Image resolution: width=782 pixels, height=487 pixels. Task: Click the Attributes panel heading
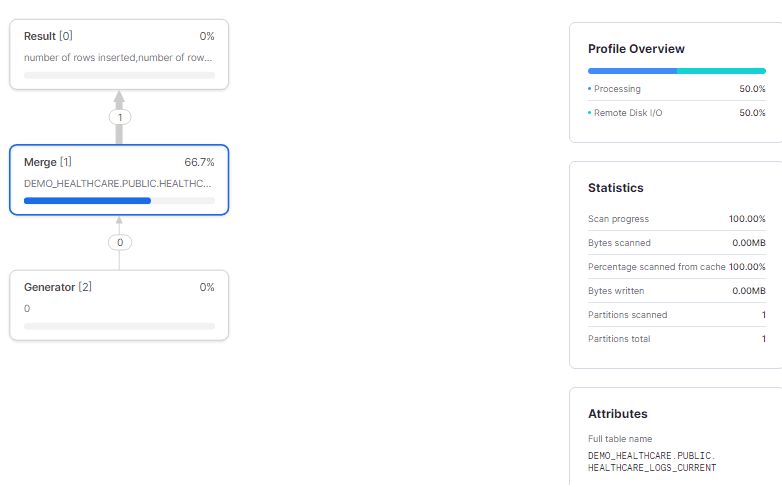click(x=617, y=414)
